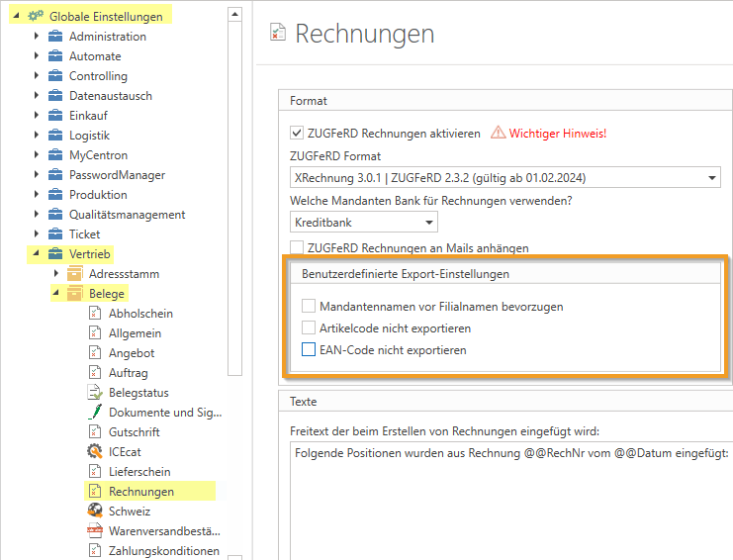This screenshot has width=733, height=560.
Task: Click the Globale Einstellungen gears icon
Action: coord(36,16)
